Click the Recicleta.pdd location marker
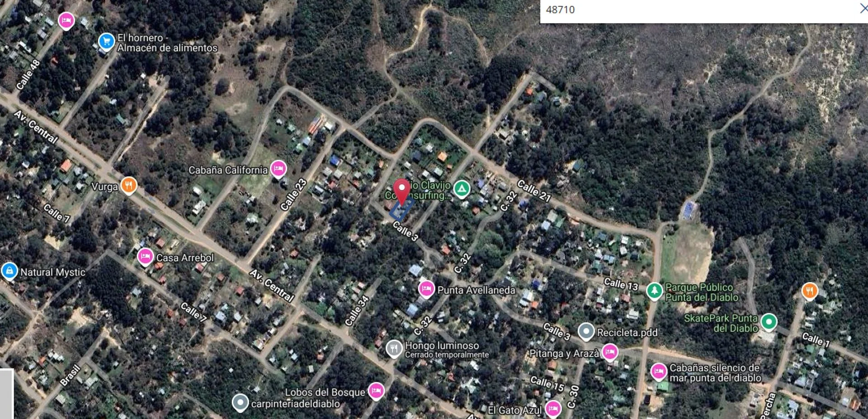The width and height of the screenshot is (868, 419). pos(586,332)
